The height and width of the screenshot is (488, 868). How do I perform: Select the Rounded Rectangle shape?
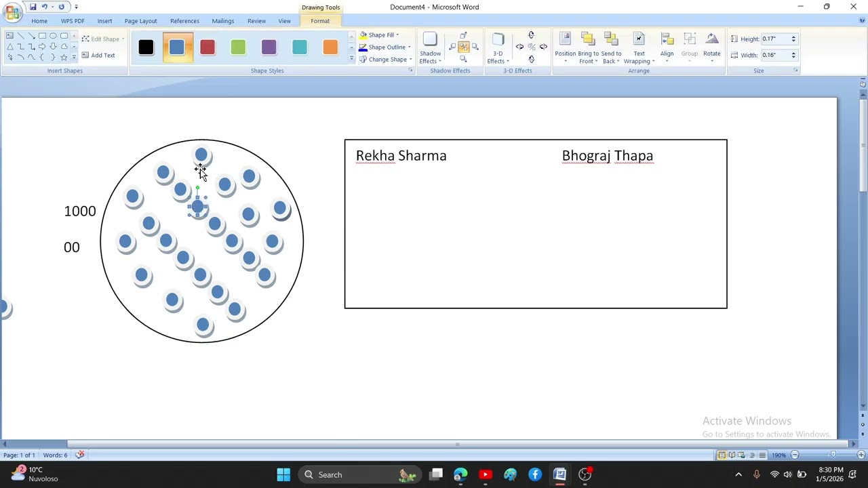(x=64, y=35)
